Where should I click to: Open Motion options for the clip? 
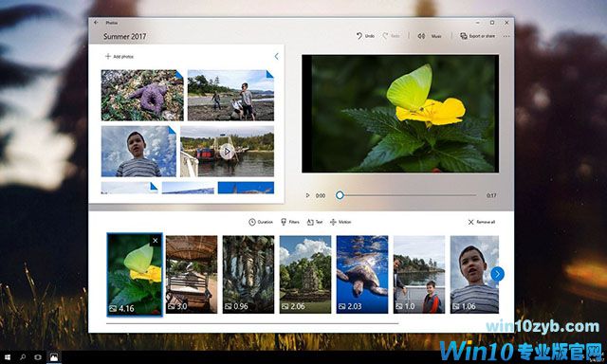point(340,222)
